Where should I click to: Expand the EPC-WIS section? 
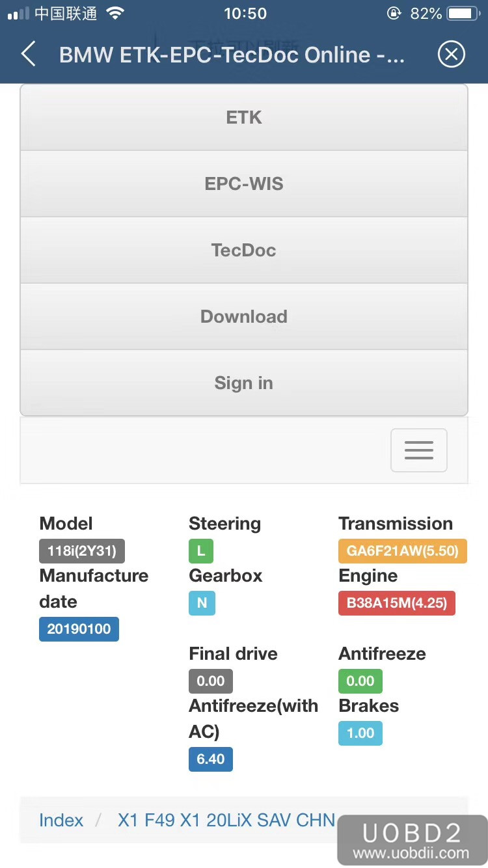pyautogui.click(x=244, y=183)
